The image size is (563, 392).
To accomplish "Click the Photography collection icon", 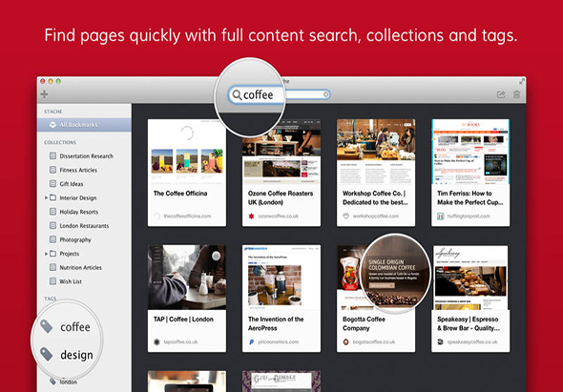I will [x=52, y=239].
